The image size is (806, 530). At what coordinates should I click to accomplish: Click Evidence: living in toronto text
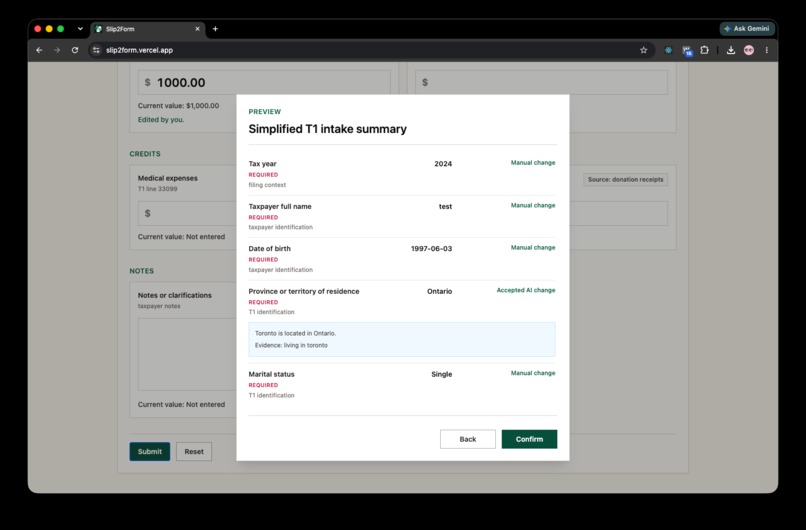(291, 345)
